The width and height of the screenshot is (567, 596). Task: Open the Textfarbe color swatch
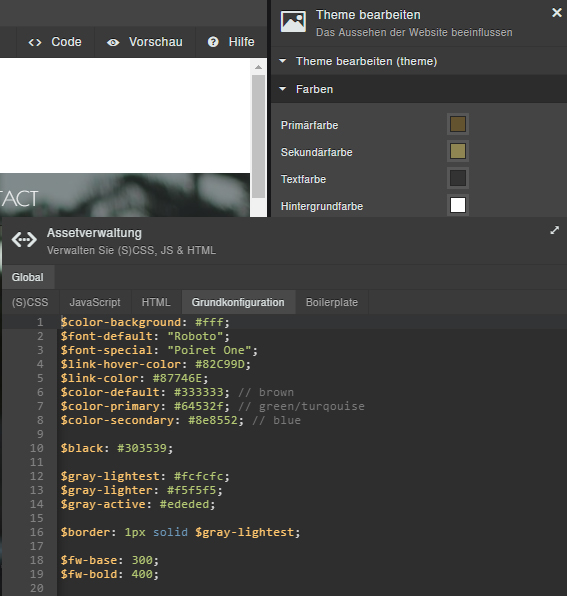(x=458, y=178)
